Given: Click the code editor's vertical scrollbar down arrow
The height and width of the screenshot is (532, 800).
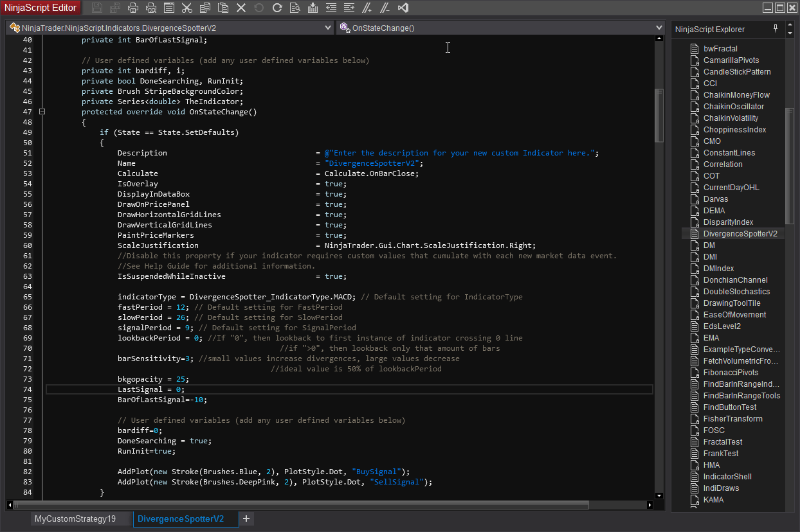Looking at the screenshot, I should (659, 495).
